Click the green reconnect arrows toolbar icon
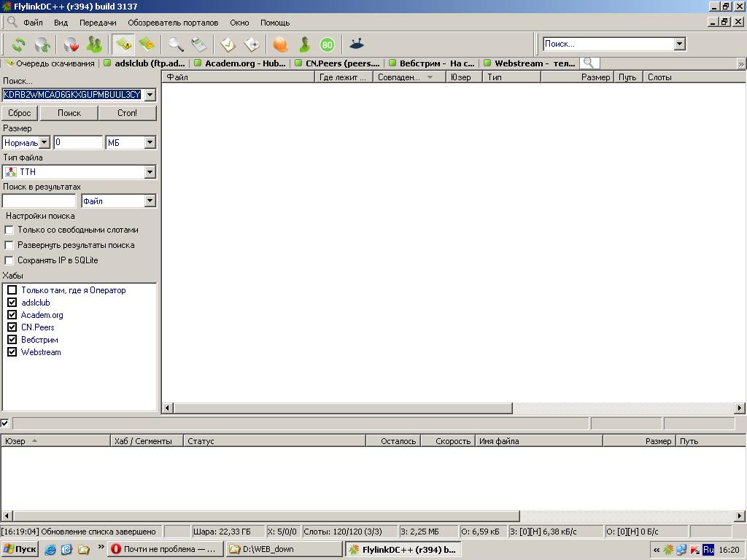 [x=18, y=44]
